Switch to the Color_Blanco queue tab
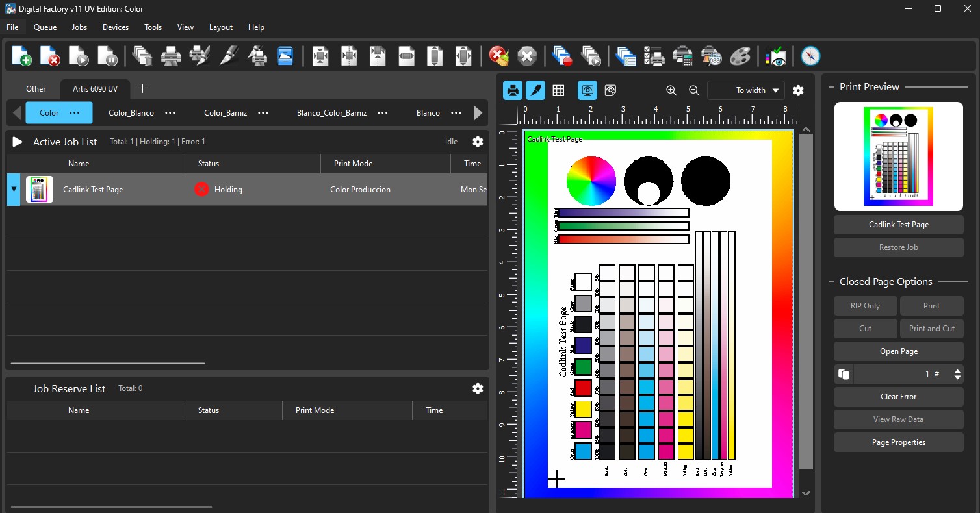 point(131,113)
